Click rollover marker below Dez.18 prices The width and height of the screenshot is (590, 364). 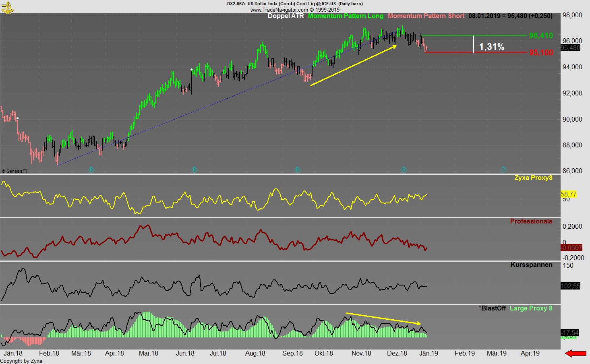click(404, 170)
